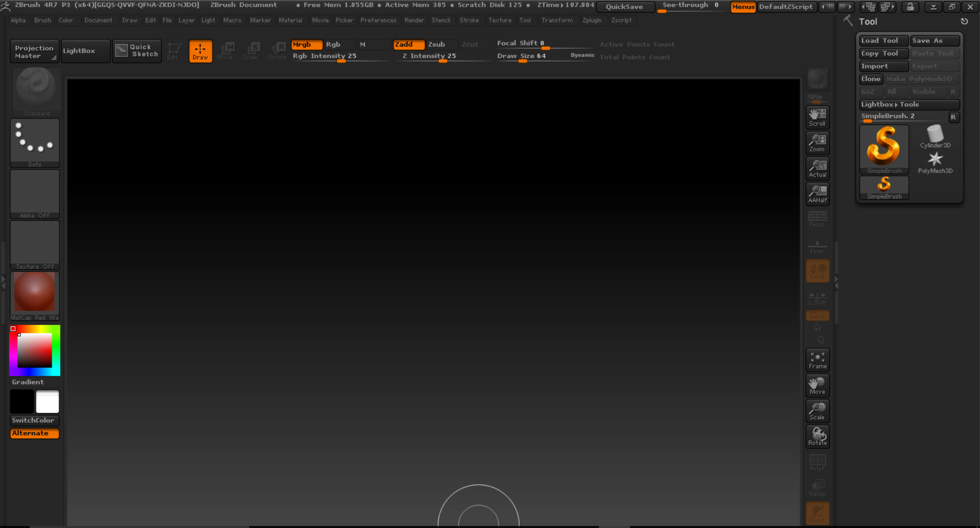Click the Projection Master button
This screenshot has height=528, width=980.
(35, 51)
